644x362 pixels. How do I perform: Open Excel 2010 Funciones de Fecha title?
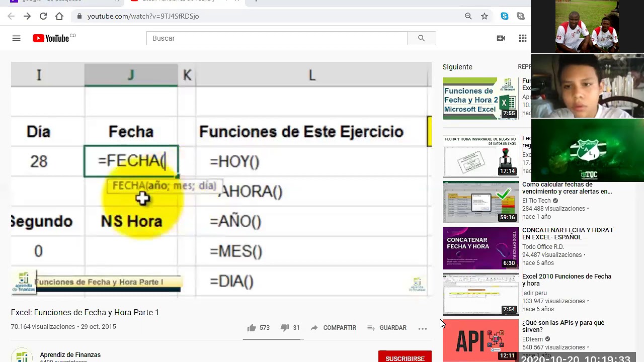[567, 280]
